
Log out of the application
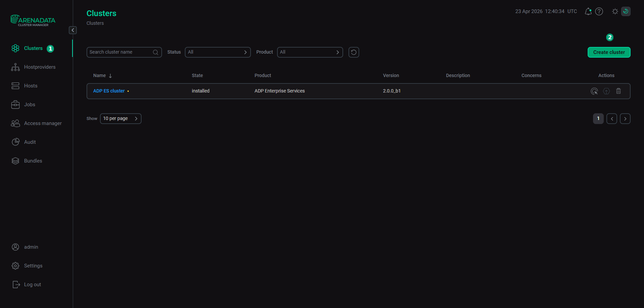coord(33,285)
